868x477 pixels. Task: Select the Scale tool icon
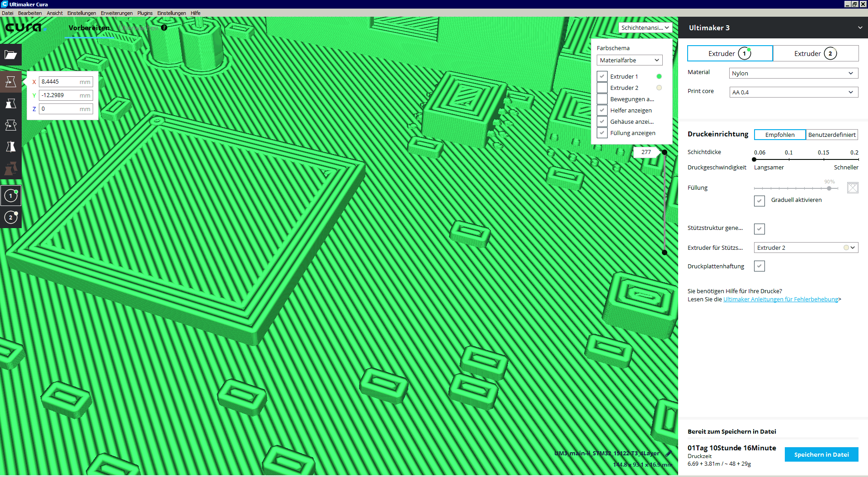pyautogui.click(x=11, y=103)
